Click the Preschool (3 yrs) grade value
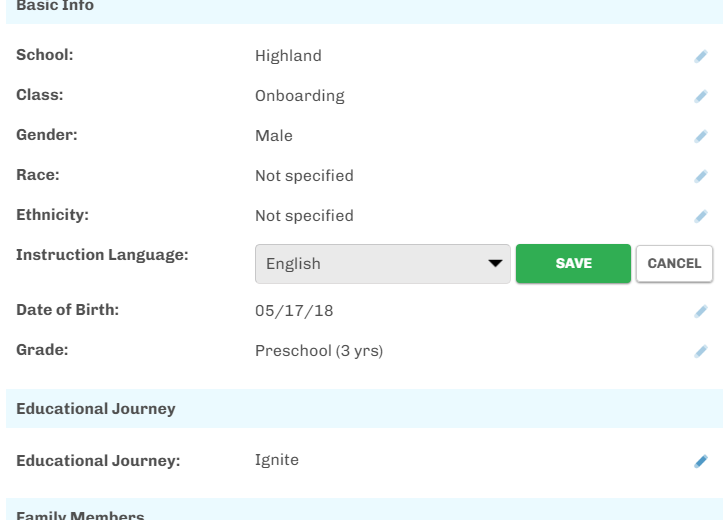 318,351
